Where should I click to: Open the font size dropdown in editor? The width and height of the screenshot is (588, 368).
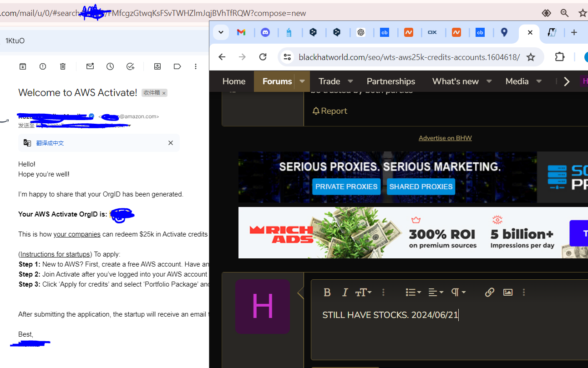pyautogui.click(x=364, y=292)
